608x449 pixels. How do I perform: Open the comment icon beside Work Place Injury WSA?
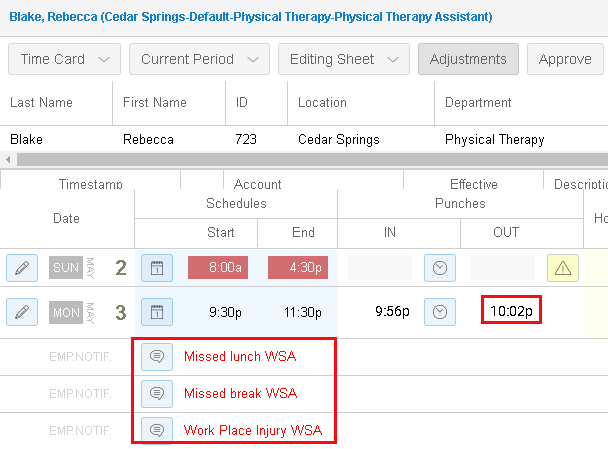click(157, 430)
